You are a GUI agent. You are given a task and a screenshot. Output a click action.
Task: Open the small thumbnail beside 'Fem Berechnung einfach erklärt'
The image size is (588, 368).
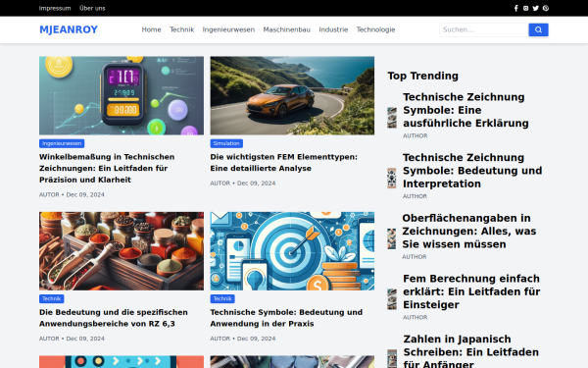[392, 299]
